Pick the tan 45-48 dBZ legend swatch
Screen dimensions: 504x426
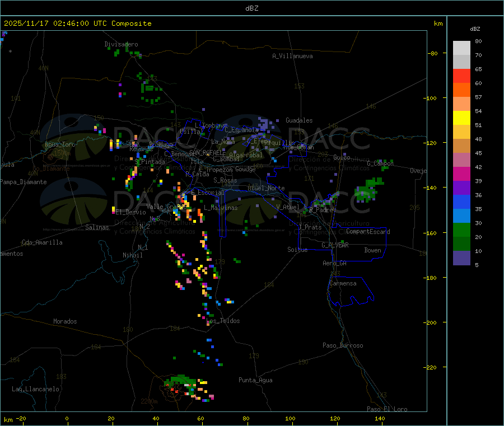pyautogui.click(x=461, y=146)
